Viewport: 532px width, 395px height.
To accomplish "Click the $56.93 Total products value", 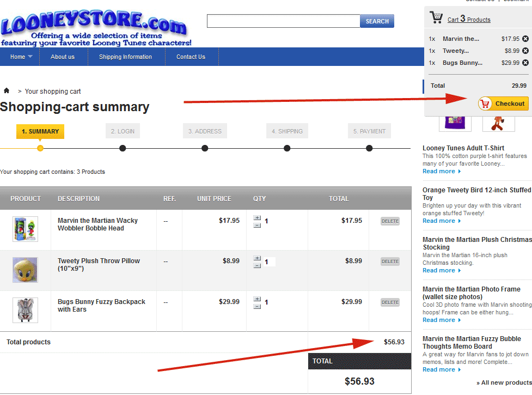I will (394, 342).
